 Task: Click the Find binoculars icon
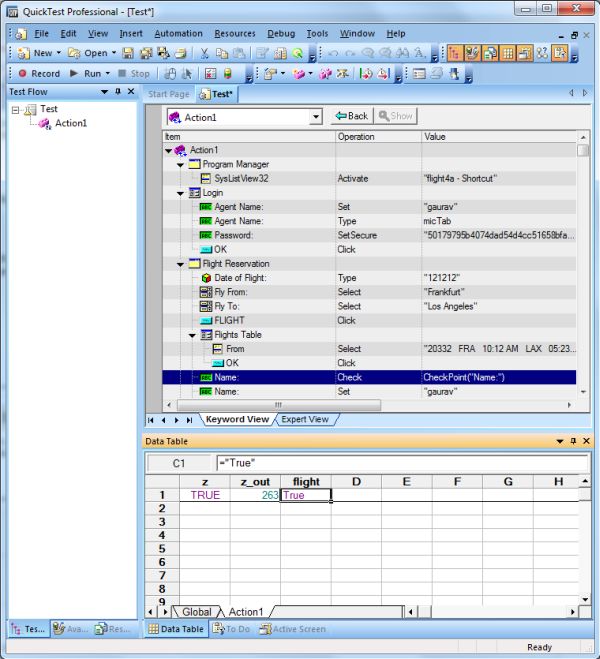[x=402, y=53]
